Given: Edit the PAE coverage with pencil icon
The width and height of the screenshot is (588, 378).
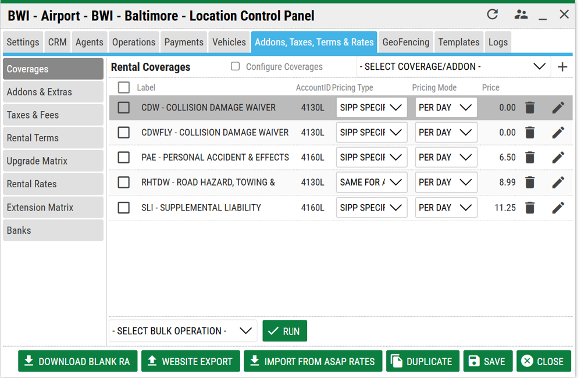Looking at the screenshot, I should click(558, 158).
